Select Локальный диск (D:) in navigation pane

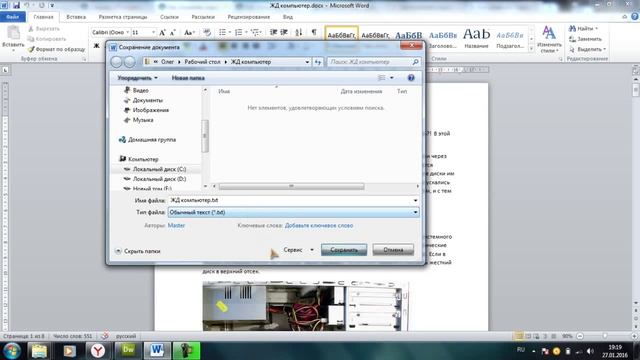click(155, 179)
